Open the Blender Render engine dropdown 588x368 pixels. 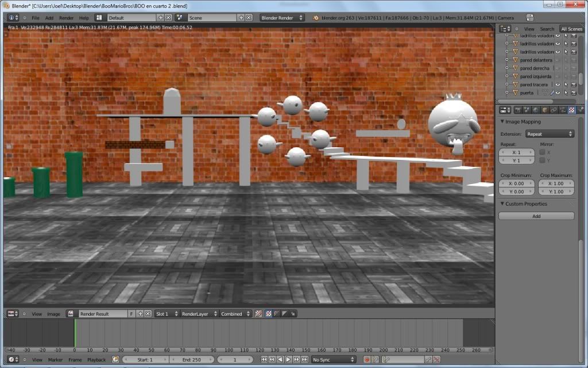pos(281,18)
